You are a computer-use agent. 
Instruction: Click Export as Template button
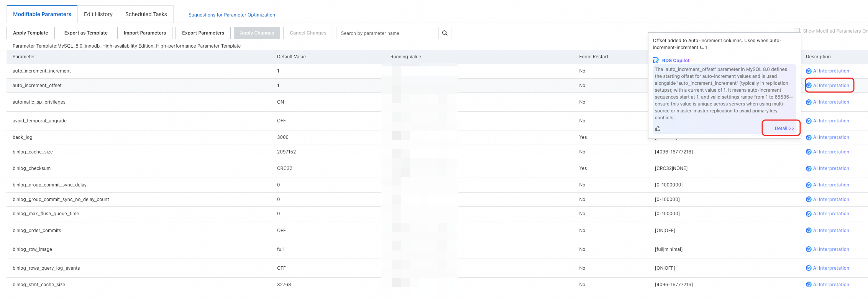(x=86, y=33)
